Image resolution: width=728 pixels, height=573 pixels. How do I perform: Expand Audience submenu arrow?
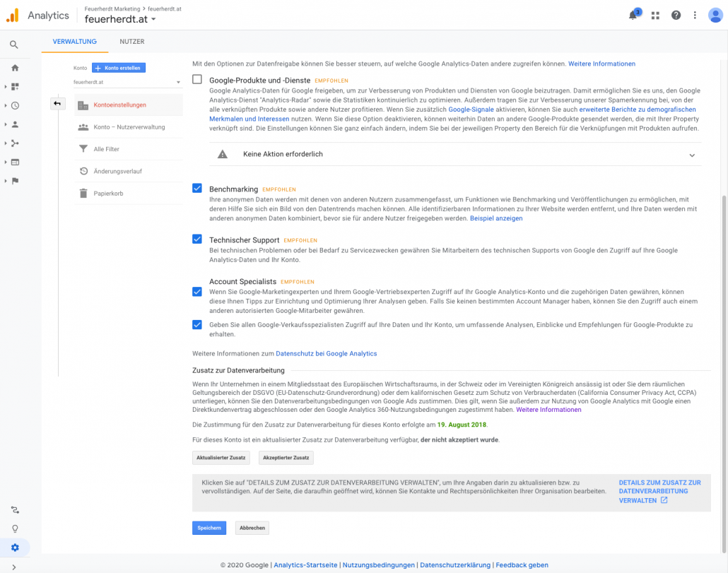(5, 124)
